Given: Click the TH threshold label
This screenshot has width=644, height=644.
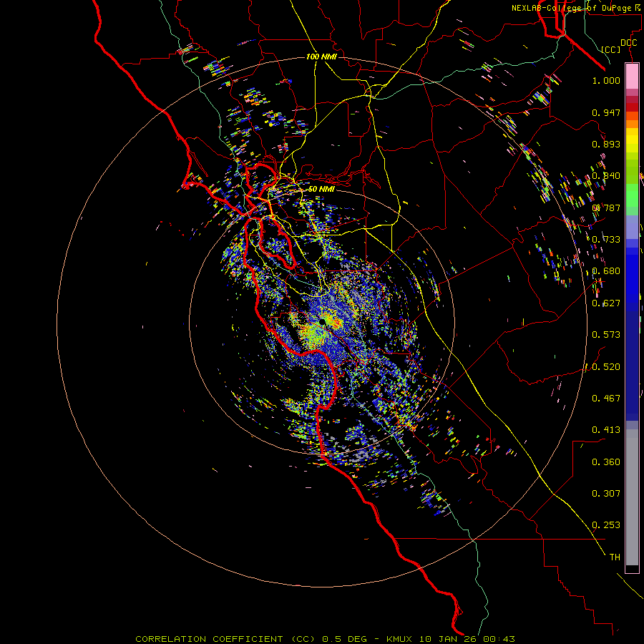Looking at the screenshot, I should 615,557.
